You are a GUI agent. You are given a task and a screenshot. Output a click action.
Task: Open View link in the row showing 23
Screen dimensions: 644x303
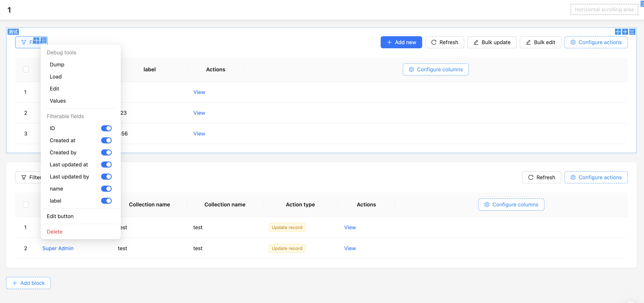[x=199, y=113]
